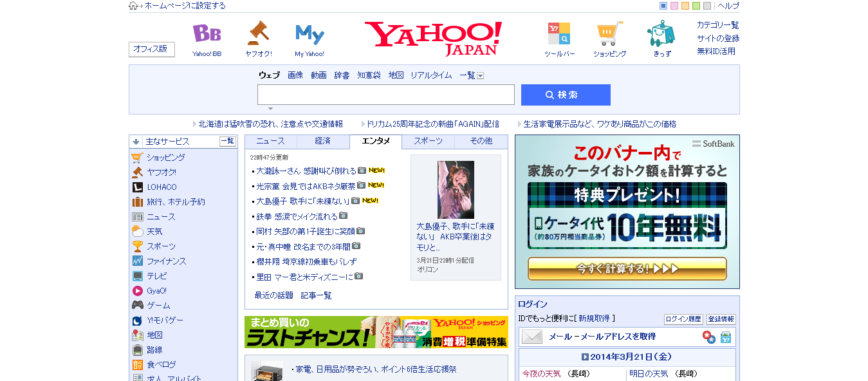Click the 一覧 button in 主なサービス header
Viewport: 868px width, 381px height.
tap(227, 142)
